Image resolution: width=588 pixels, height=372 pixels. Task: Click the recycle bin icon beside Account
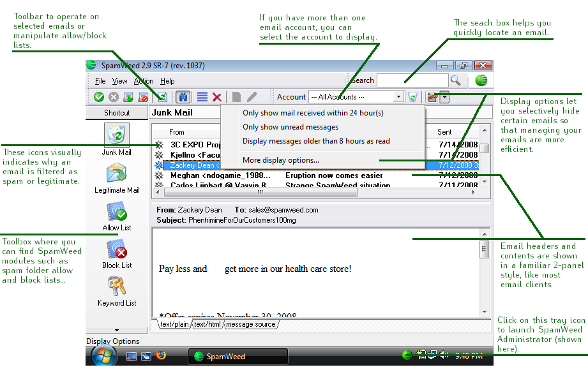coord(412,98)
